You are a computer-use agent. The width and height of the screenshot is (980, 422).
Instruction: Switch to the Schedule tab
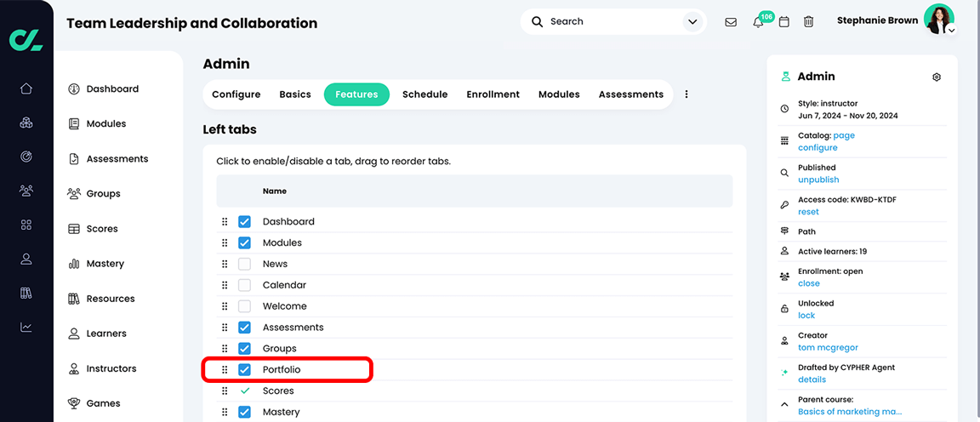click(x=424, y=94)
